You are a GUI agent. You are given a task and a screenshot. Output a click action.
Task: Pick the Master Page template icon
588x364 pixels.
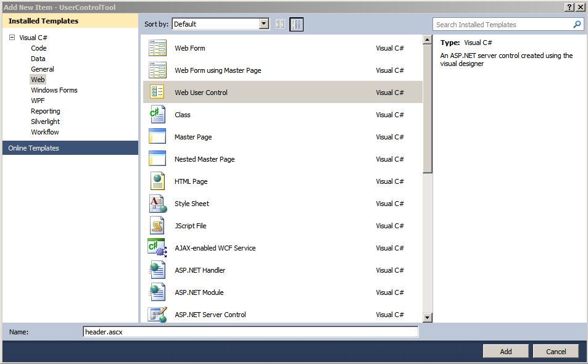157,136
